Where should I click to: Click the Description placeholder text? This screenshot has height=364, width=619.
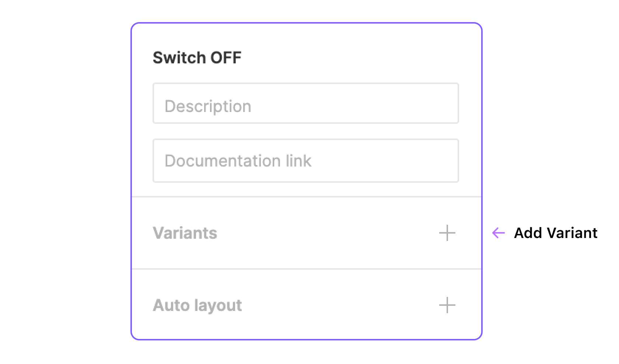(207, 106)
